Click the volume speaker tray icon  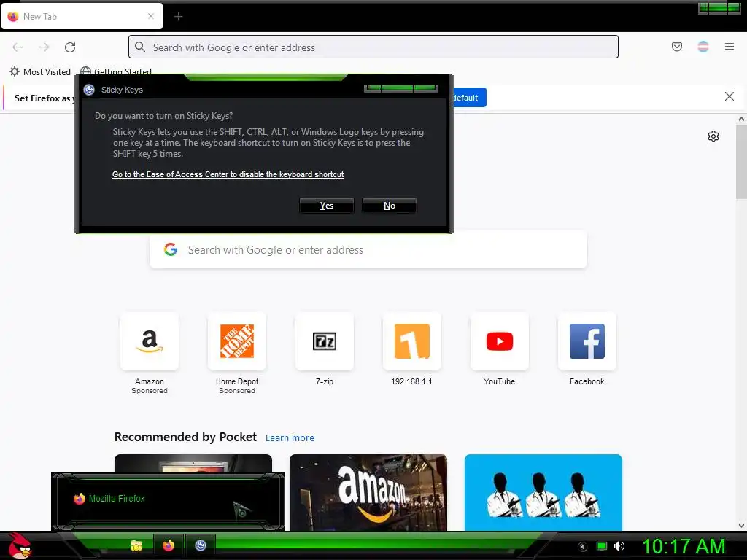[x=619, y=546]
